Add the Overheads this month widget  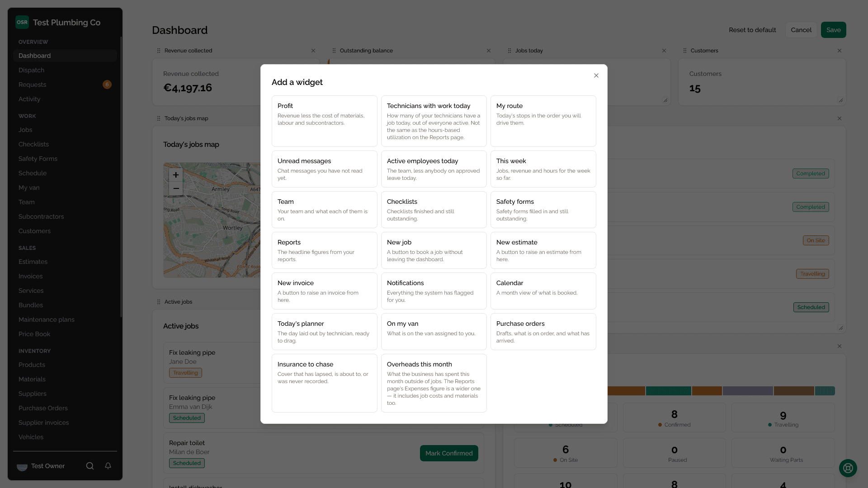[x=434, y=383]
